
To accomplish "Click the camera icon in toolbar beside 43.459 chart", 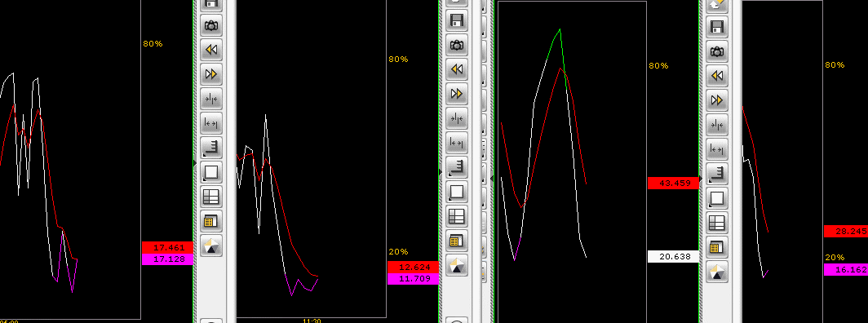I will [x=716, y=51].
